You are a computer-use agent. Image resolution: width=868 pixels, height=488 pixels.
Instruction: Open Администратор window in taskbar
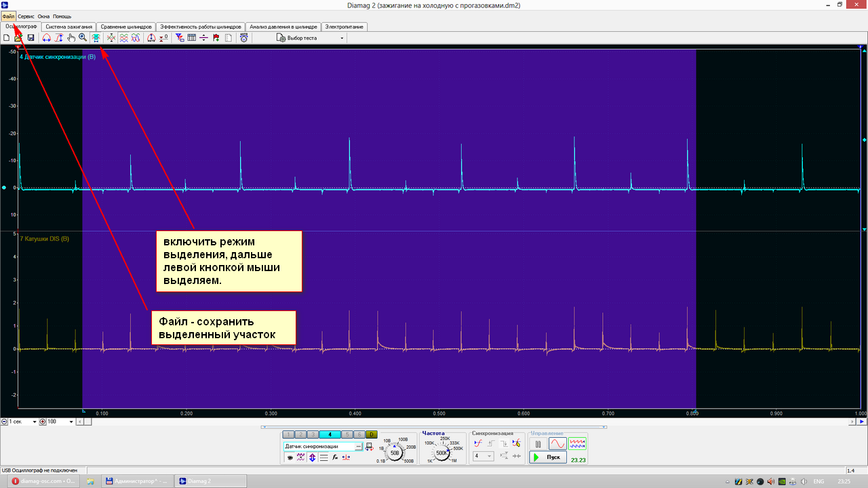(x=138, y=481)
